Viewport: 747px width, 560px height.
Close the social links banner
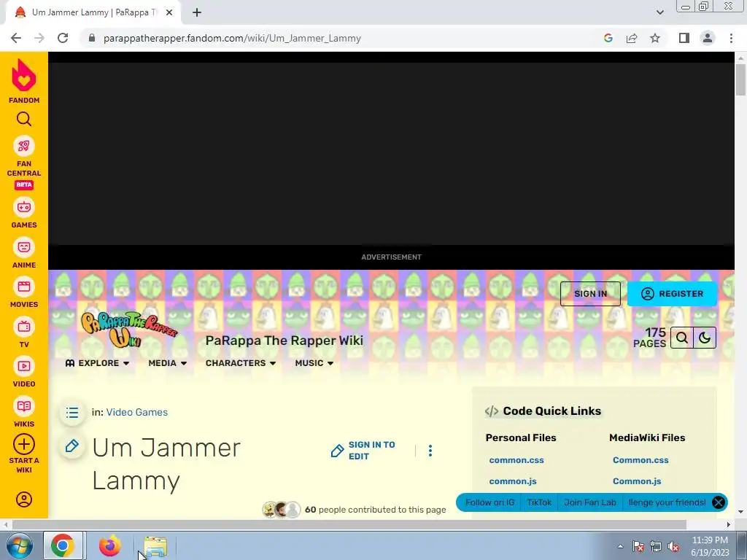pyautogui.click(x=719, y=502)
